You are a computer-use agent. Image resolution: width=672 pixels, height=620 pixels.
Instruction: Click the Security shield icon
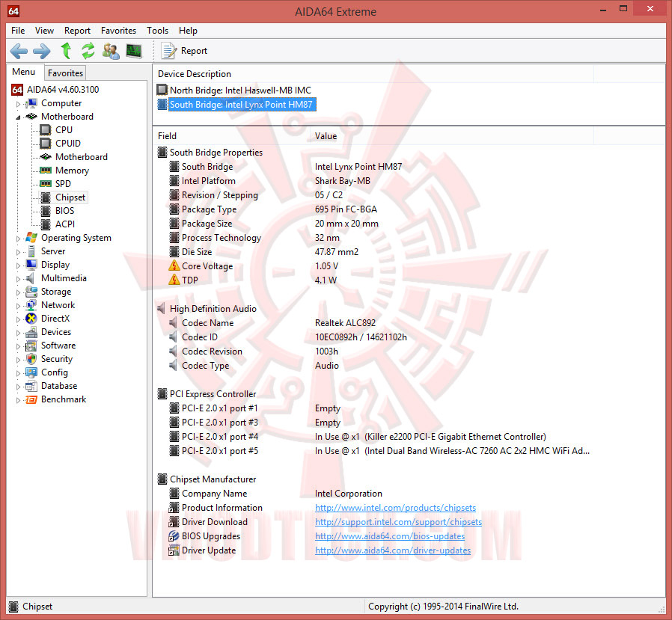pos(31,359)
